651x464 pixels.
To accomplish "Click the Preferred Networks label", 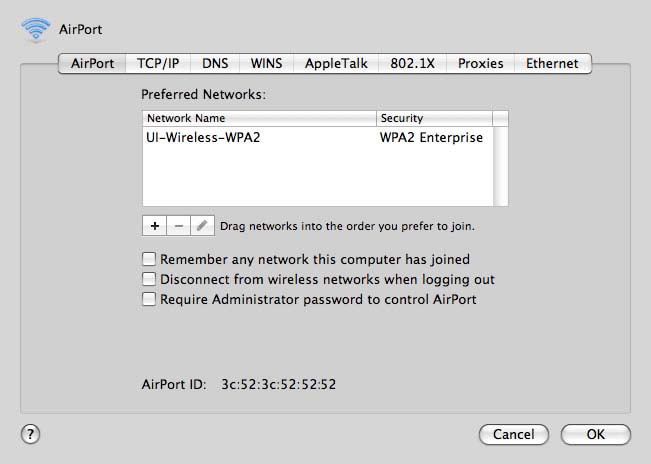I will pyautogui.click(x=203, y=95).
